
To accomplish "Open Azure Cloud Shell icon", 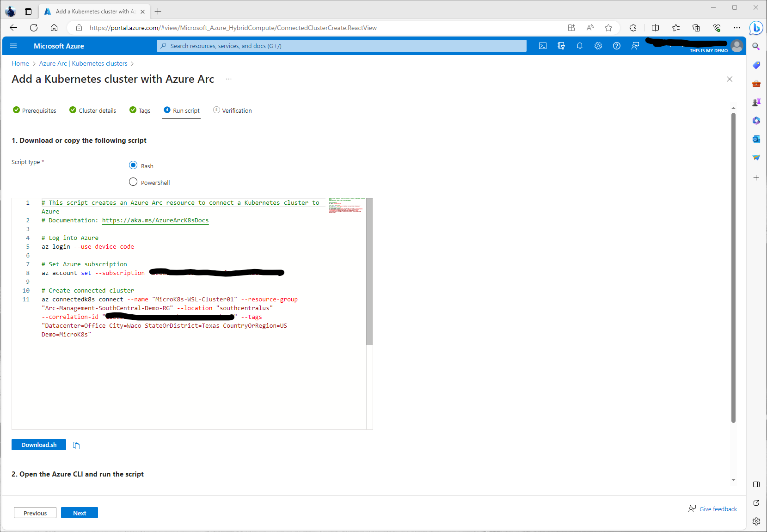I will click(x=543, y=46).
